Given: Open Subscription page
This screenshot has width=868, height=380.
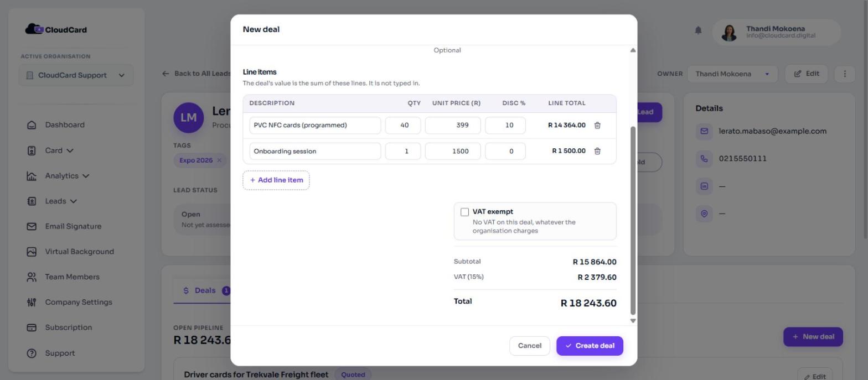Looking at the screenshot, I should point(69,327).
